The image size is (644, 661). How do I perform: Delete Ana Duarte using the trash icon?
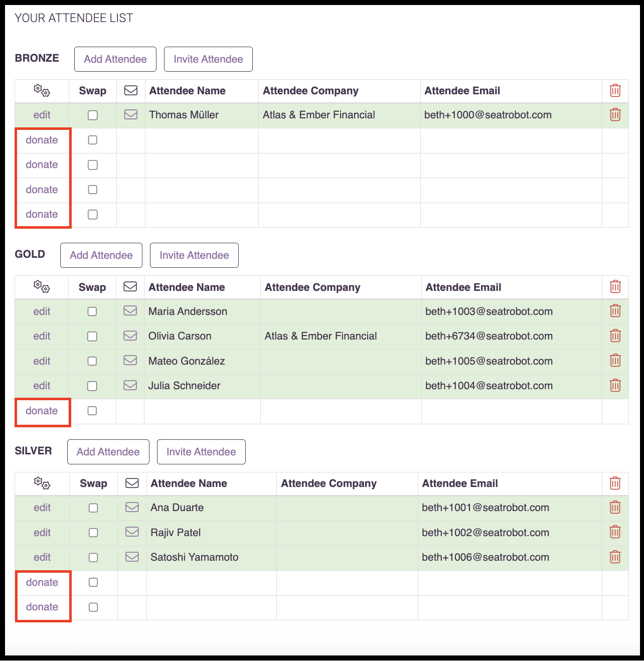[x=615, y=508]
